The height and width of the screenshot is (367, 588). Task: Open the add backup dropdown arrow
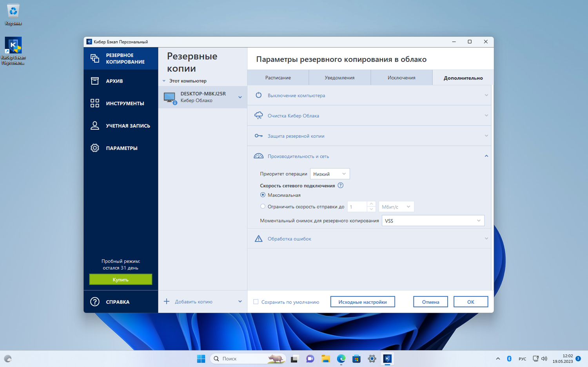(x=240, y=301)
